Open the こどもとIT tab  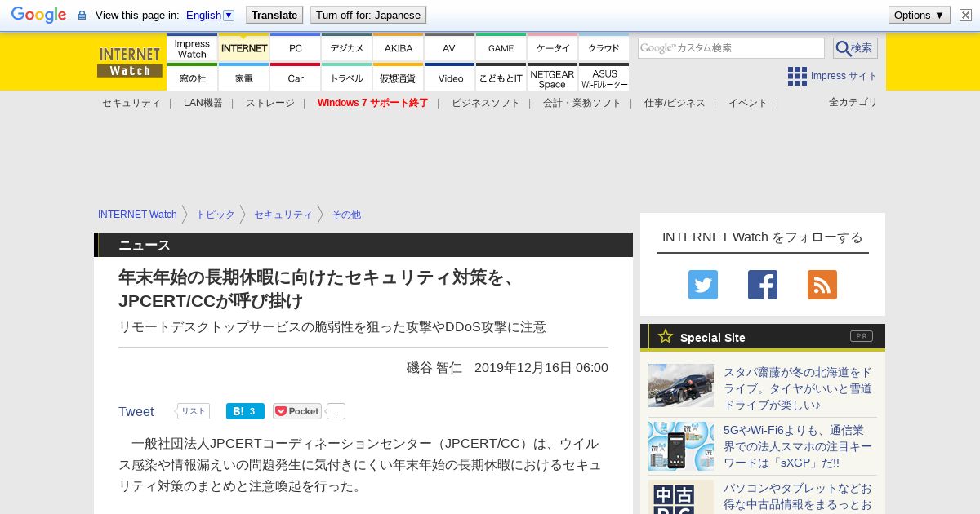coord(501,78)
